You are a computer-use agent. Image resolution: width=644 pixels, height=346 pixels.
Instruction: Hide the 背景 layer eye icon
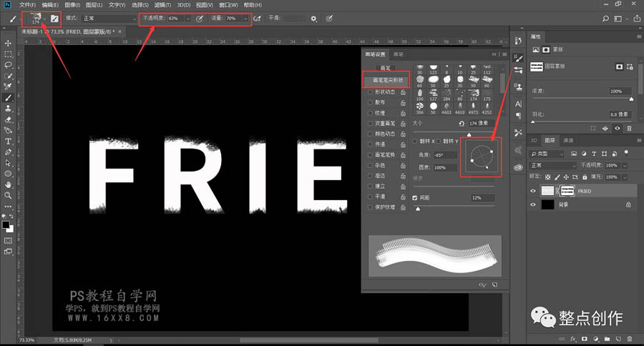(x=533, y=204)
